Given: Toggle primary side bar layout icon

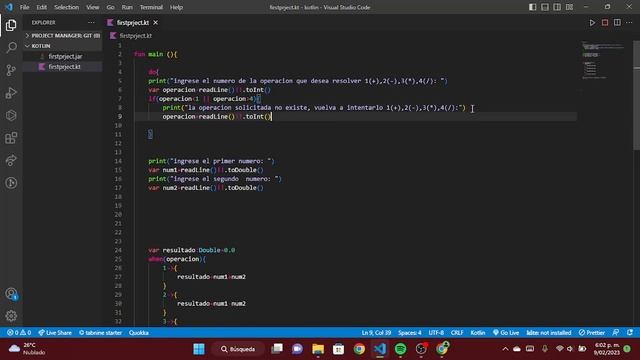Looking at the screenshot, I should (x=533, y=7).
